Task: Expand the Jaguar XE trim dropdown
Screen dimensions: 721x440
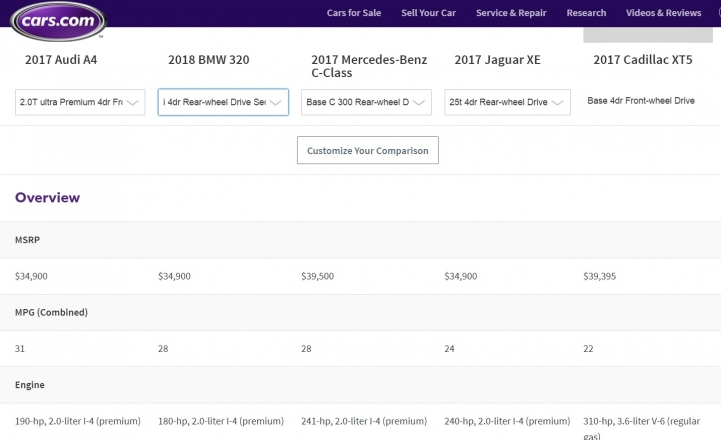Action: [507, 102]
